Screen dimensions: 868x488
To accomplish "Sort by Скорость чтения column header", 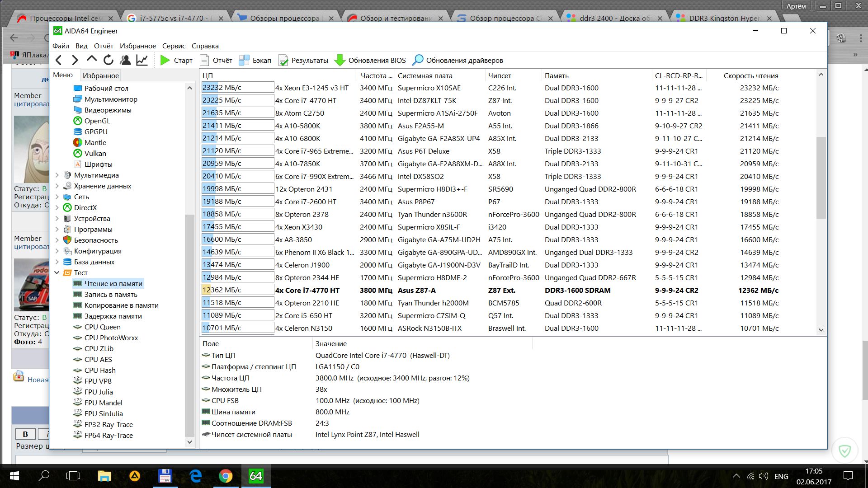I will point(750,75).
